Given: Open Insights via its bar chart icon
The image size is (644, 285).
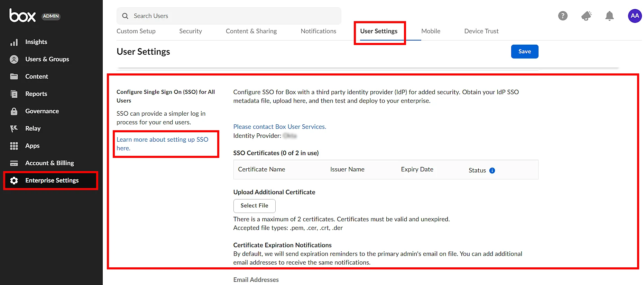Looking at the screenshot, I should (14, 42).
